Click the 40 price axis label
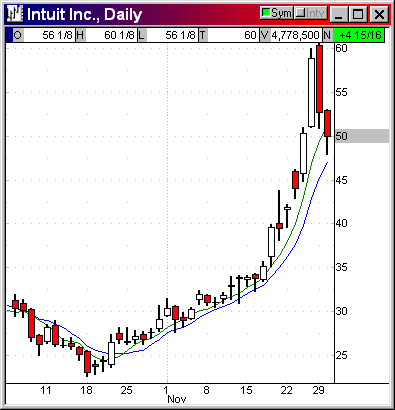This screenshot has height=410, width=395. point(341,223)
